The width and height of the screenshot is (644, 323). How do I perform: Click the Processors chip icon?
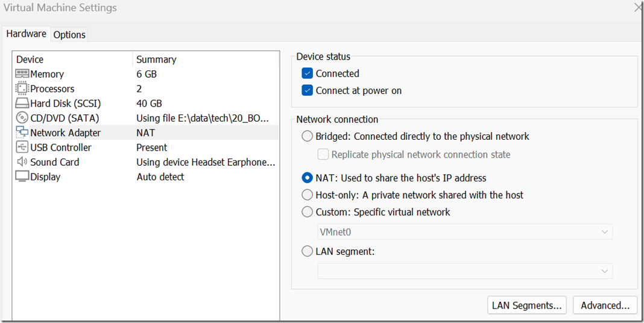22,89
